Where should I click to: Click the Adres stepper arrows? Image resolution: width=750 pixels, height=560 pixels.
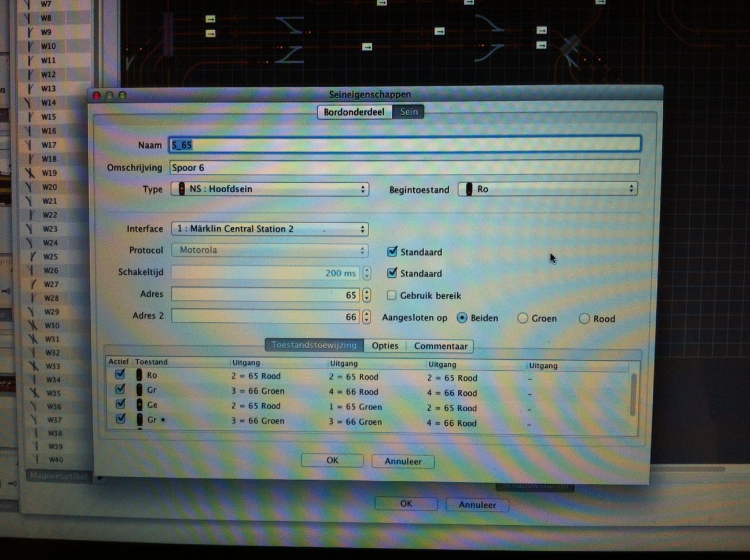click(367, 295)
